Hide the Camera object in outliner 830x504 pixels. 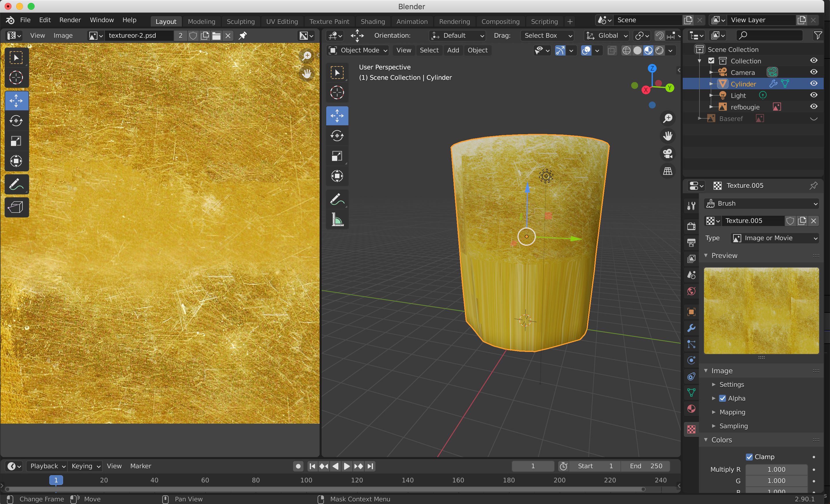(814, 72)
